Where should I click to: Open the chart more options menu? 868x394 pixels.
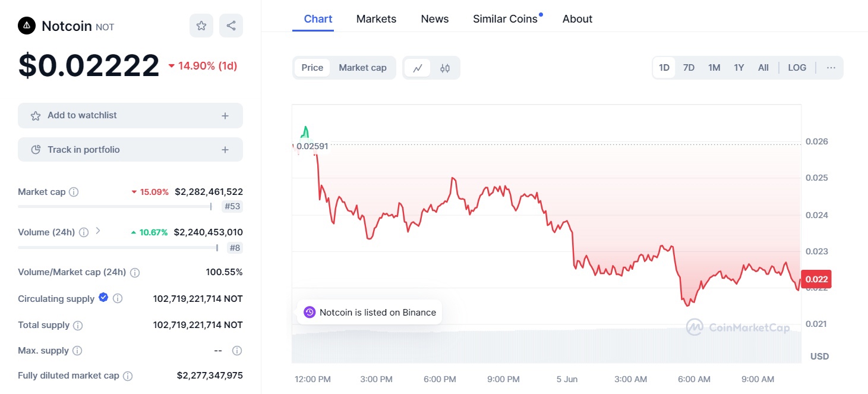[831, 68]
